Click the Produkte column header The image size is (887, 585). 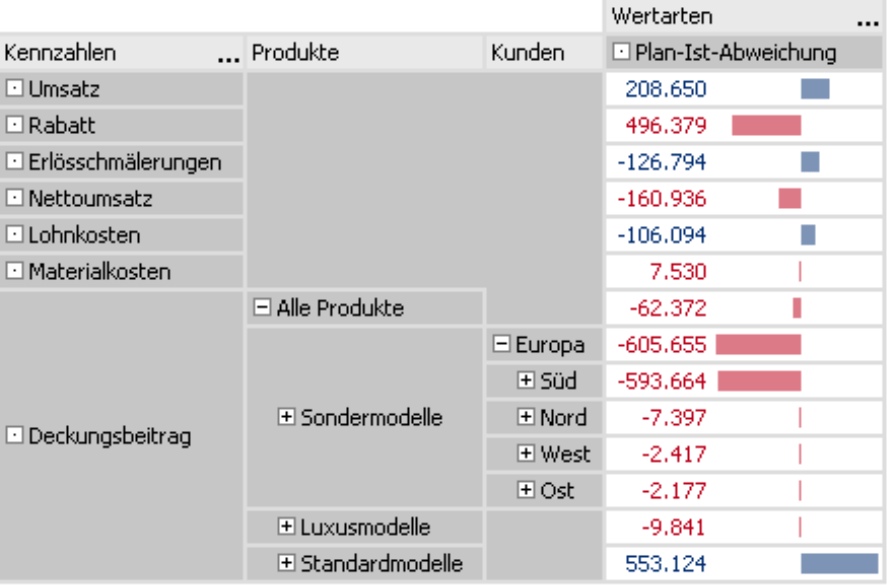(365, 53)
